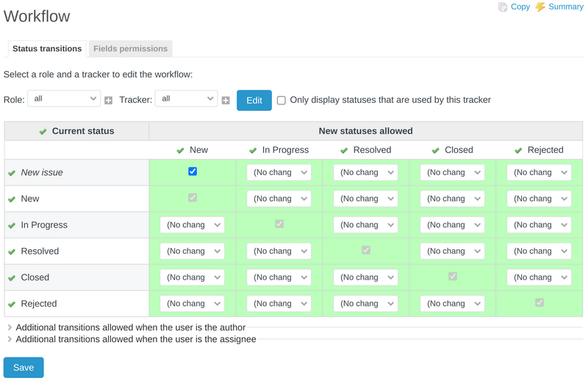Open New issue to In Progress dropdown
The height and width of the screenshot is (381, 588).
click(279, 172)
